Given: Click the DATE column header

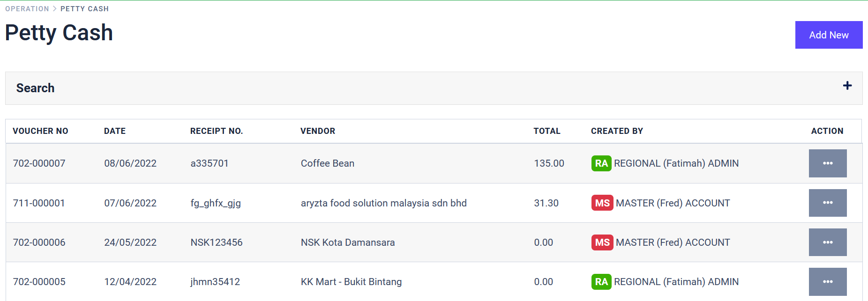Looking at the screenshot, I should pos(114,131).
